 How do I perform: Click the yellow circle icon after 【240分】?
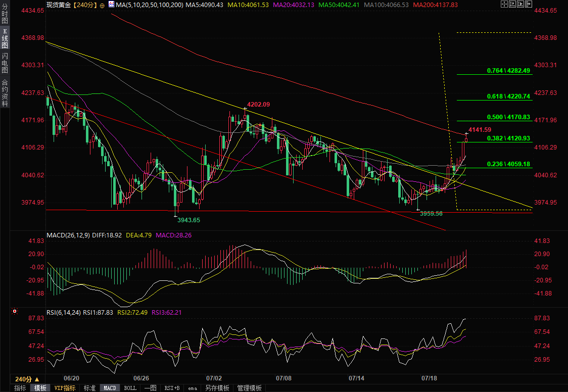point(102,5)
